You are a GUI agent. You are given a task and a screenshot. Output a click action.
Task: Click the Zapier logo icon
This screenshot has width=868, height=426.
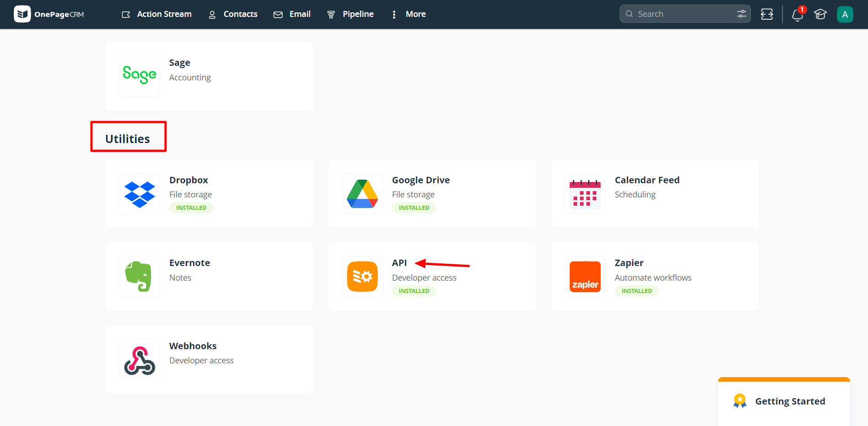click(x=585, y=277)
